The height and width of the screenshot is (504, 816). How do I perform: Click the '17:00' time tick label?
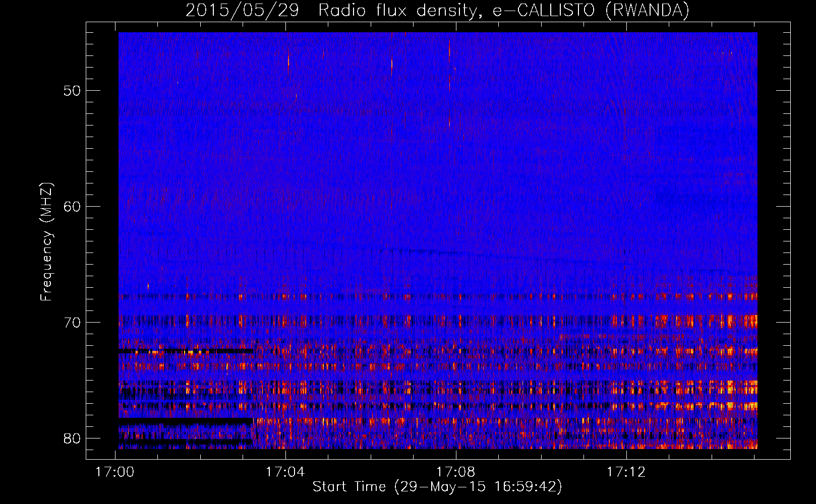click(x=115, y=472)
